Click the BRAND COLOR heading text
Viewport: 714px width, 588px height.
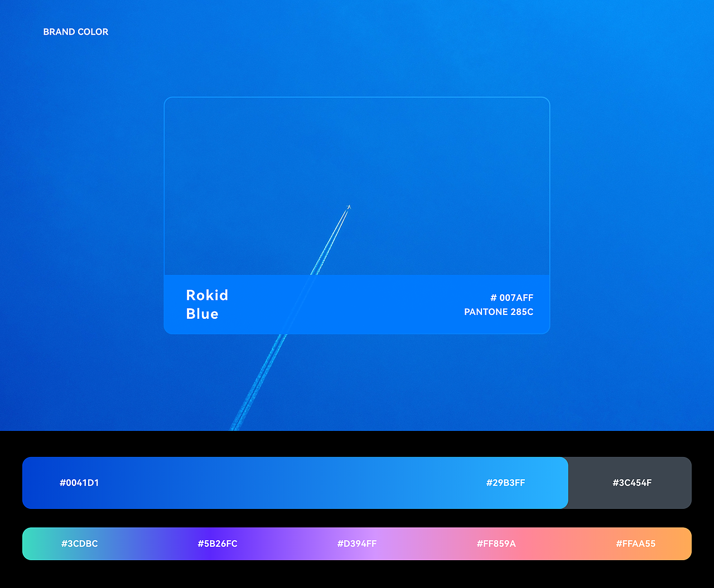coord(76,32)
